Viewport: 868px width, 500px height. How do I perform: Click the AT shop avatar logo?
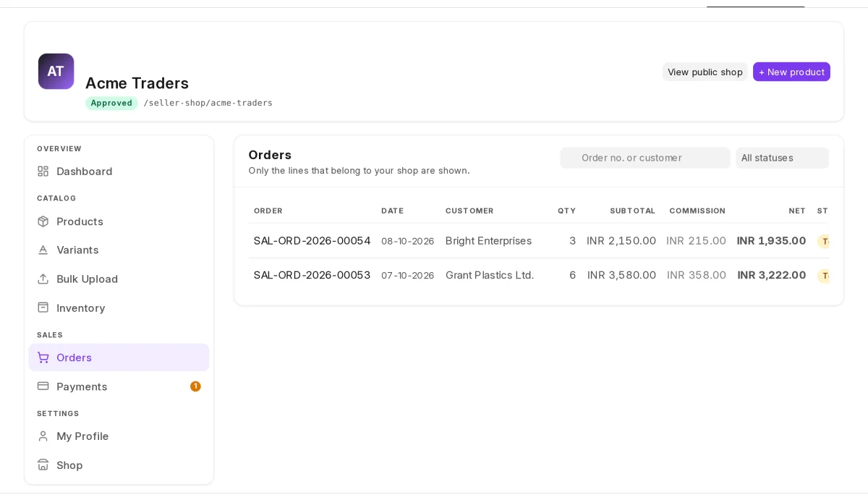tap(56, 71)
